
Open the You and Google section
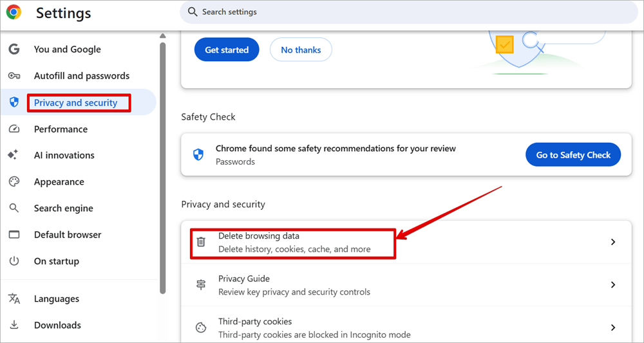coord(67,50)
